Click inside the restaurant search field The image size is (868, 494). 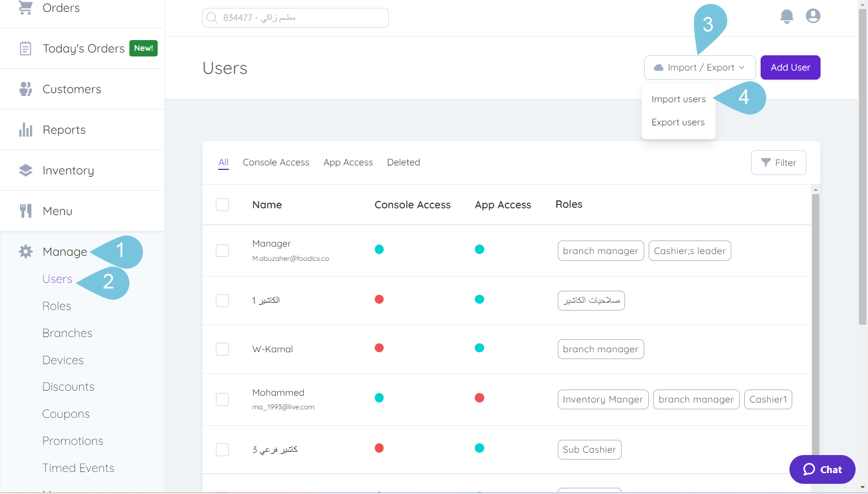(x=294, y=18)
